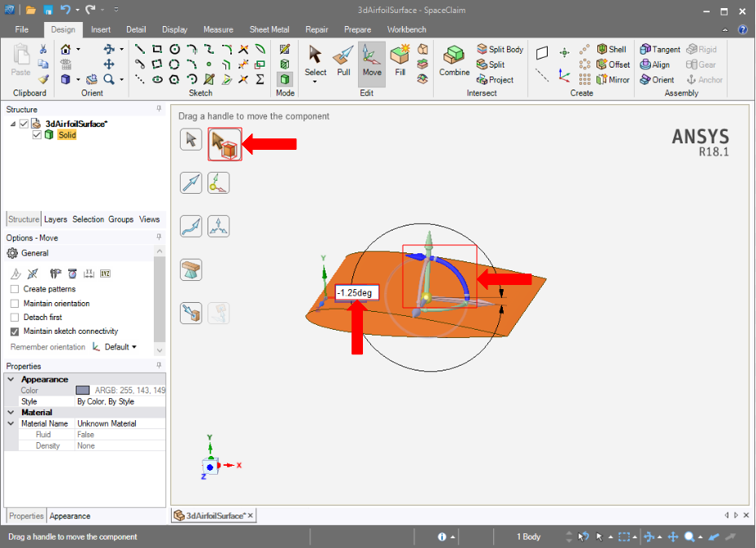Viewport: 756px width, 548px height.
Task: Click the Tangent assembly tool
Action: [x=660, y=49]
